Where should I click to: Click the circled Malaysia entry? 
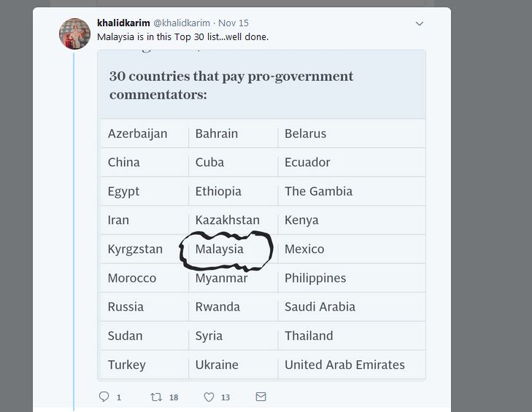220,249
